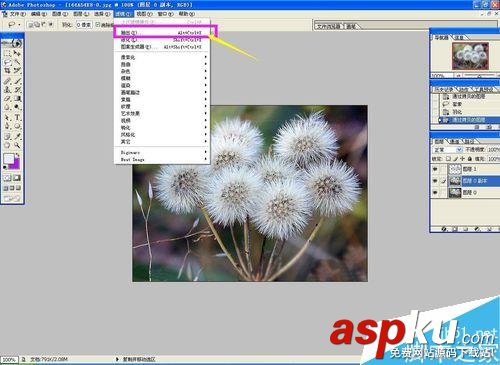The height and width of the screenshot is (365, 500).
Task: Select the Shape tool
Action: click(17, 126)
